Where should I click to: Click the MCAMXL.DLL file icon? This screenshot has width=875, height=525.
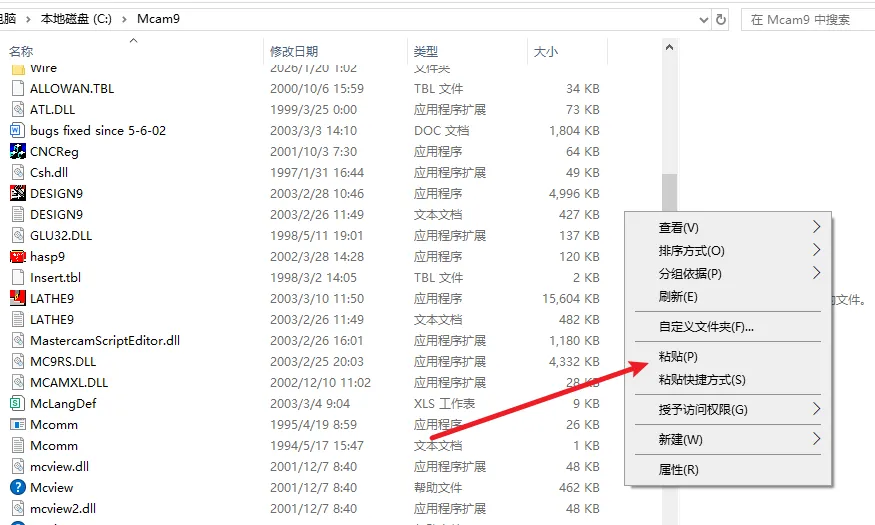[x=18, y=383]
